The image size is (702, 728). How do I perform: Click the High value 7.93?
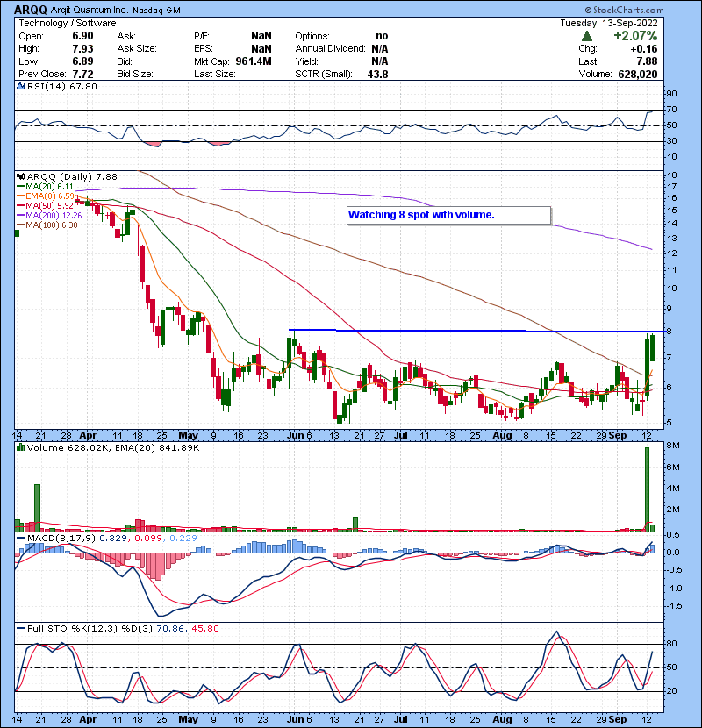82,49
